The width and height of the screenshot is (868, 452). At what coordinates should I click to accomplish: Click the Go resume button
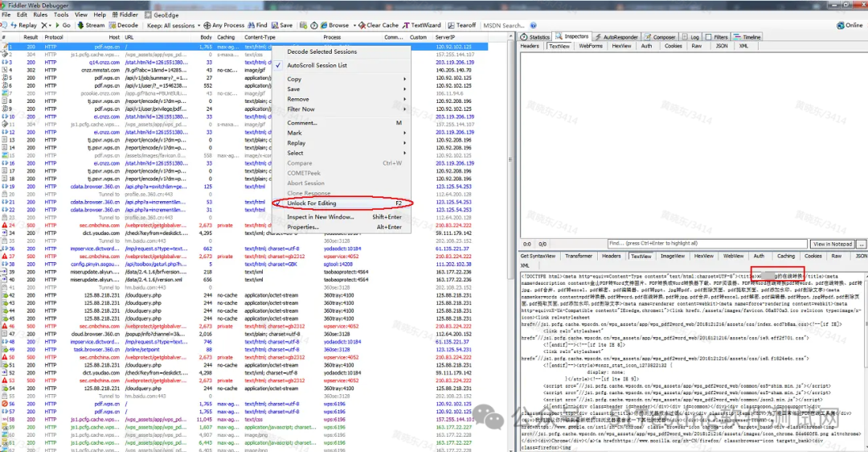coord(63,26)
